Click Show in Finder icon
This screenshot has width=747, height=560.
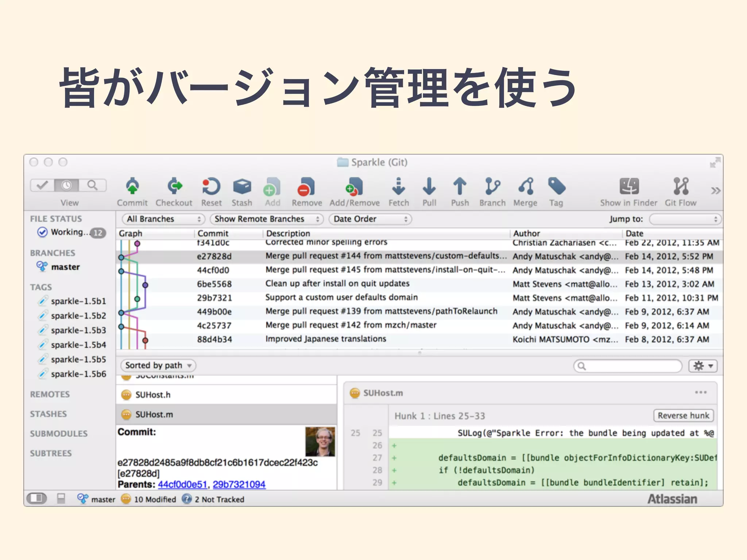point(629,187)
